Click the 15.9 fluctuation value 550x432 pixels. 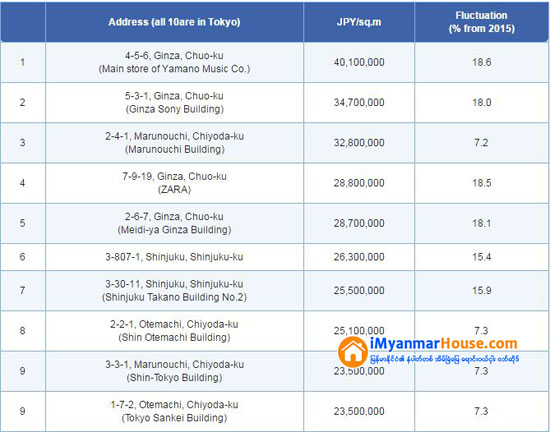482,291
